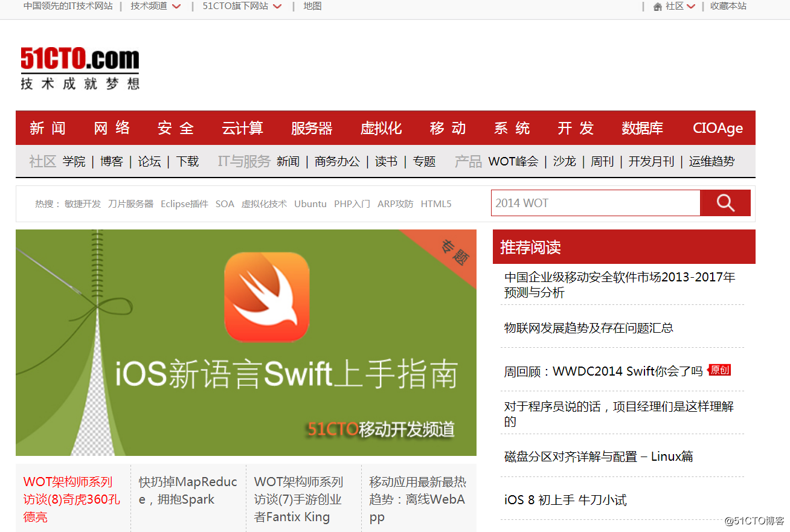Image resolution: width=790 pixels, height=532 pixels.
Task: Click the 原创 red badge
Action: tap(719, 370)
